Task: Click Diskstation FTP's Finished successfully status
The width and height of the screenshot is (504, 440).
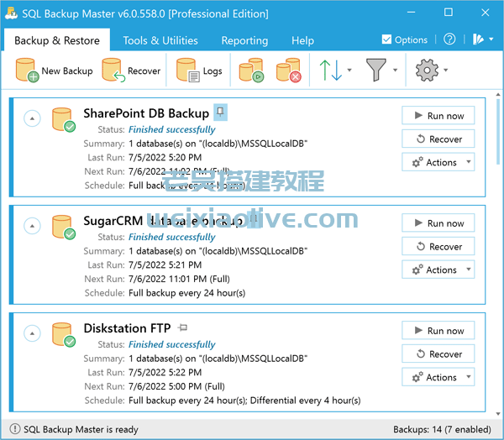Action: pyautogui.click(x=172, y=344)
